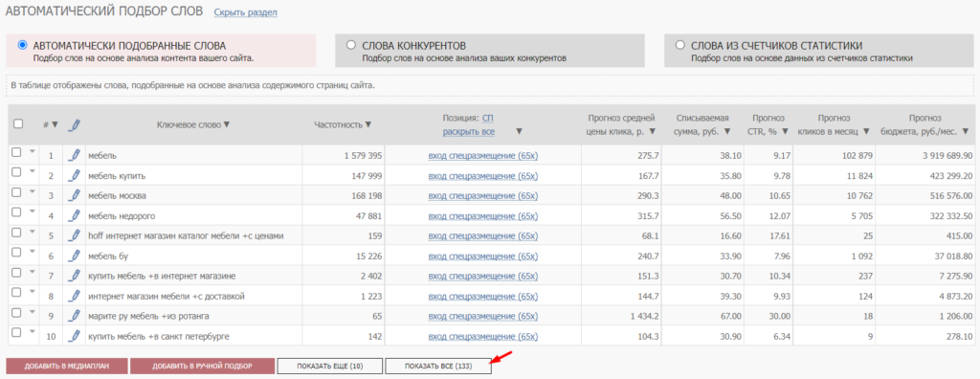Choose "Слова из счетчиков статистики" radio
The width and height of the screenshot is (980, 379).
680,45
